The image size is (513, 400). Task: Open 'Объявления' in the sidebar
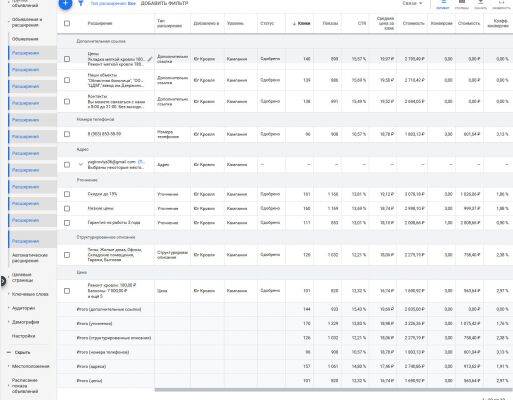click(25, 39)
